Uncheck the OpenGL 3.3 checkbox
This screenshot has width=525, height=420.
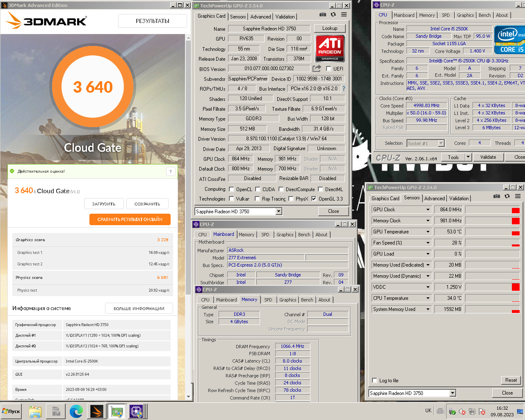(x=314, y=199)
